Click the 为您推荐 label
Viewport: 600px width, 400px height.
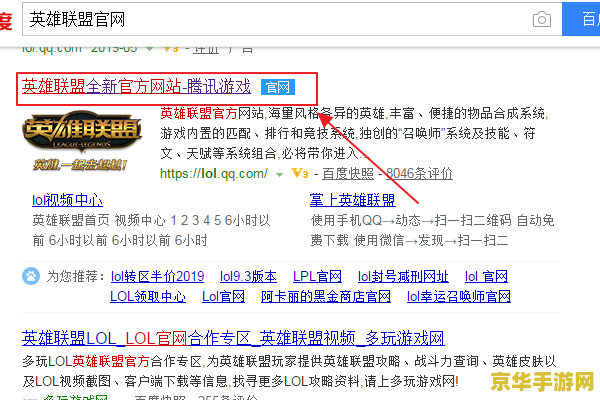tap(76, 276)
